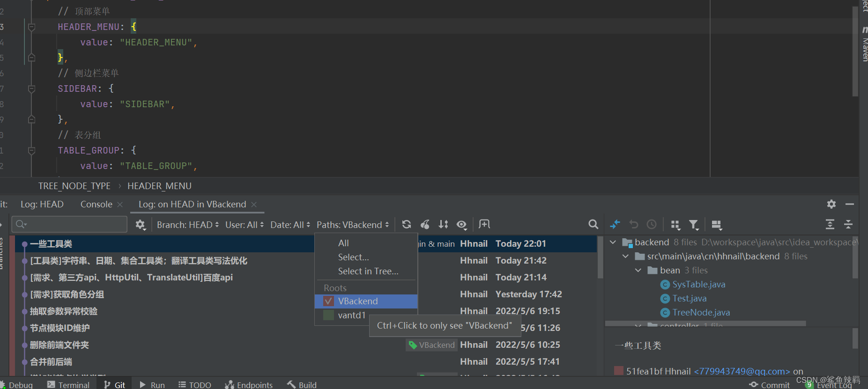
Task: Select commit 抽取参数异常校验
Action: click(x=64, y=311)
